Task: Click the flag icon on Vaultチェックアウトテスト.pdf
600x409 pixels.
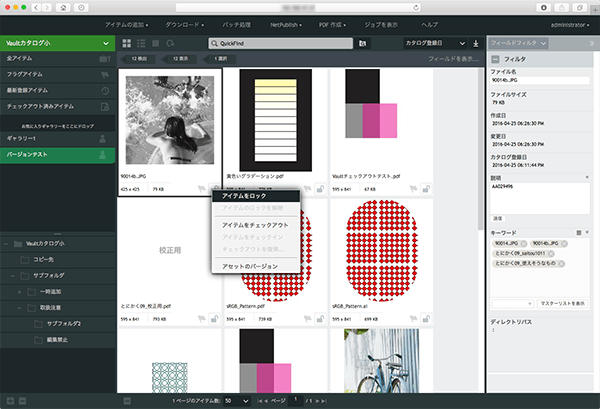Action: coord(413,189)
